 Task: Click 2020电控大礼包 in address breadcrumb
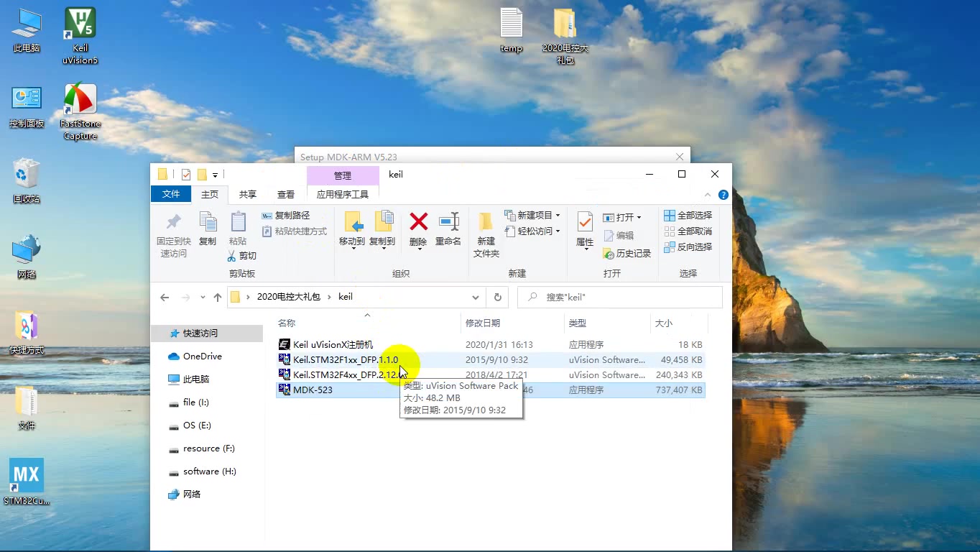289,297
